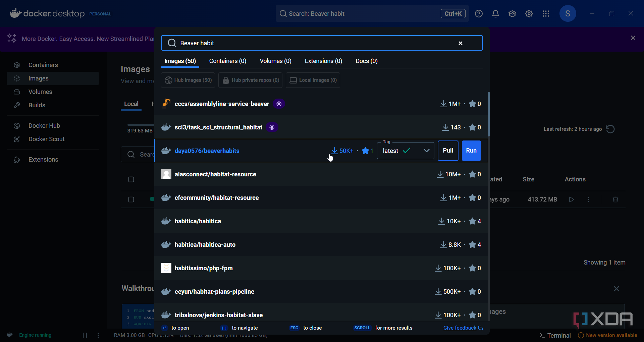
Task: Delete the local image trash icon
Action: tap(615, 199)
